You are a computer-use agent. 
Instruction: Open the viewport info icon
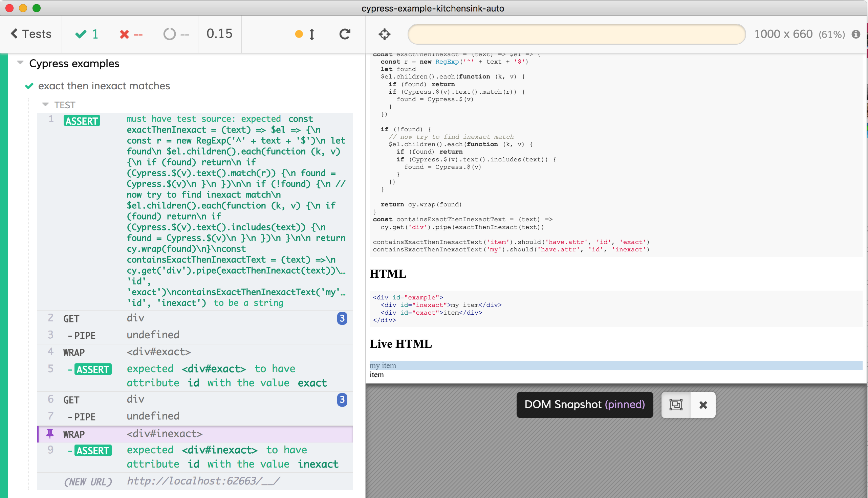856,34
